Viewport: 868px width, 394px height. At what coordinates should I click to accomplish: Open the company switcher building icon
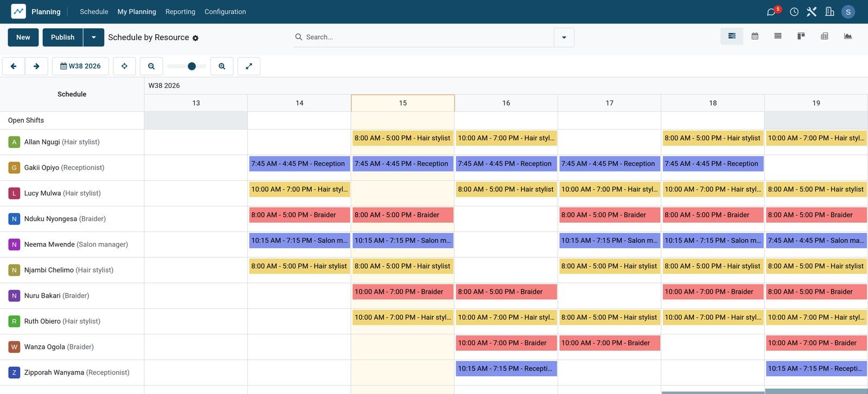[x=829, y=11]
